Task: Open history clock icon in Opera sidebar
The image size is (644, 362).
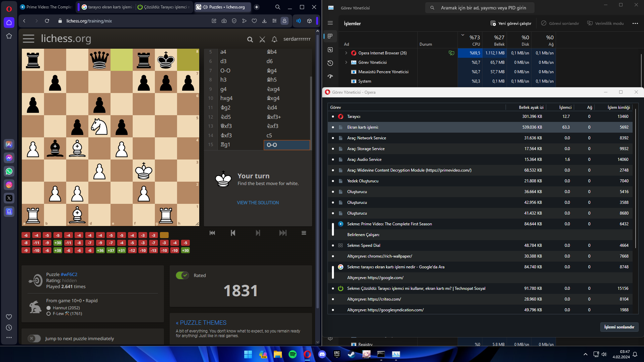Action: pyautogui.click(x=9, y=327)
